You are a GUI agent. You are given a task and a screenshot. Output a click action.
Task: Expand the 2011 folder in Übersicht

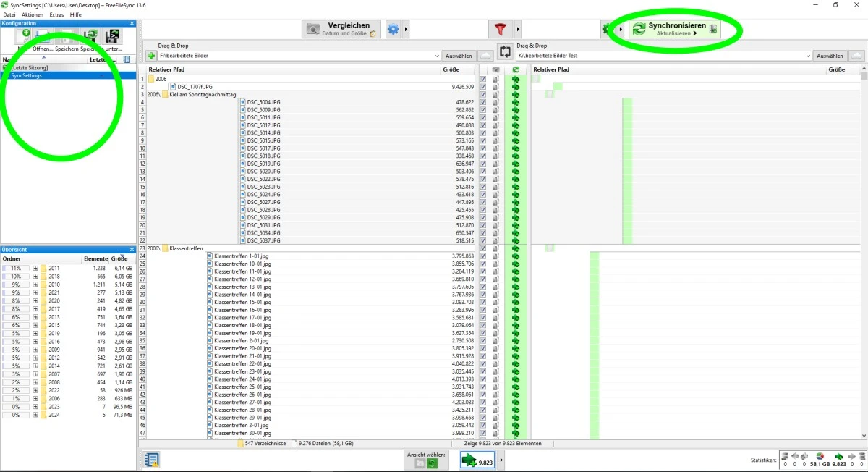[35, 268]
